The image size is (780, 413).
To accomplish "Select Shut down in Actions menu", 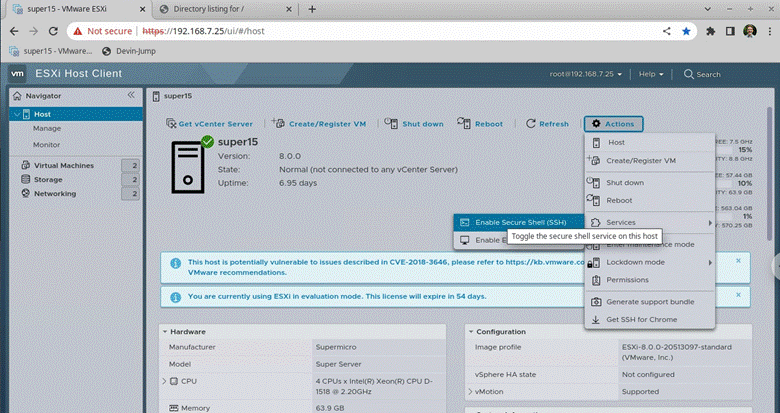I will click(x=650, y=183).
